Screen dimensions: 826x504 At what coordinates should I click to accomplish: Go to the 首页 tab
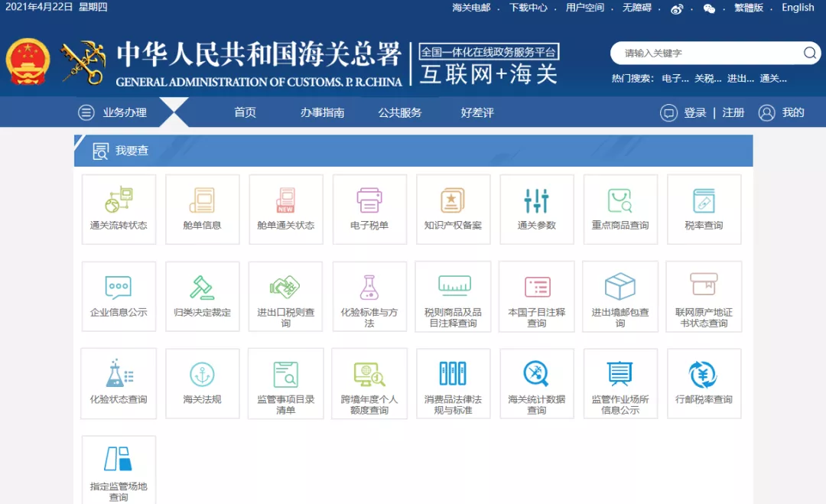245,112
